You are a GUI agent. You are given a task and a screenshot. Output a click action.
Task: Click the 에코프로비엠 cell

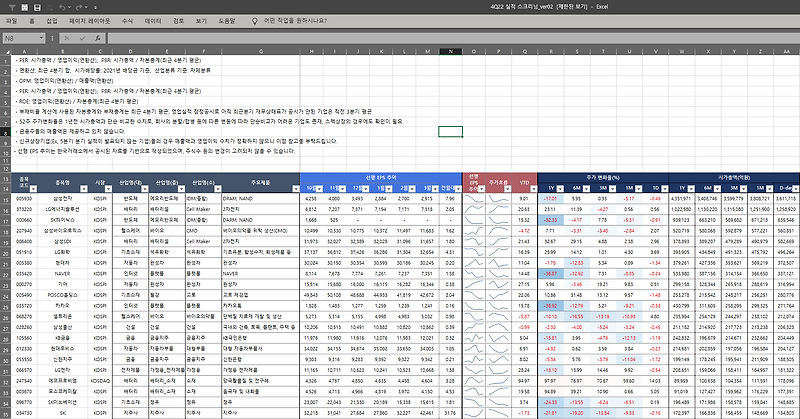(x=62, y=381)
